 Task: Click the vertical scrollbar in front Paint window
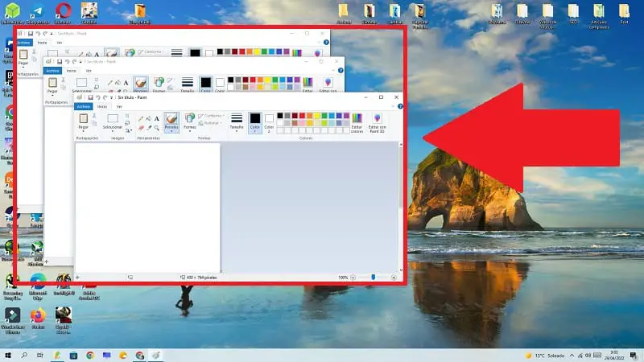pyautogui.click(x=401, y=208)
